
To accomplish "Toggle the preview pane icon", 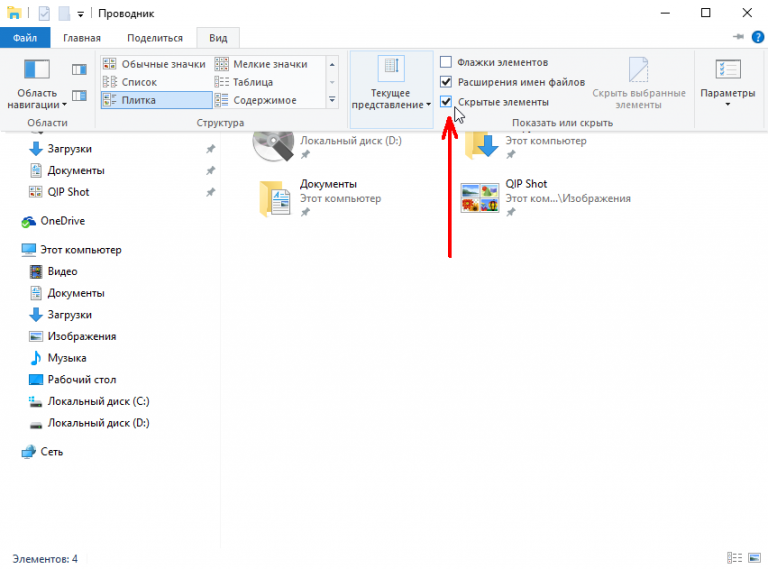I will click(79, 70).
